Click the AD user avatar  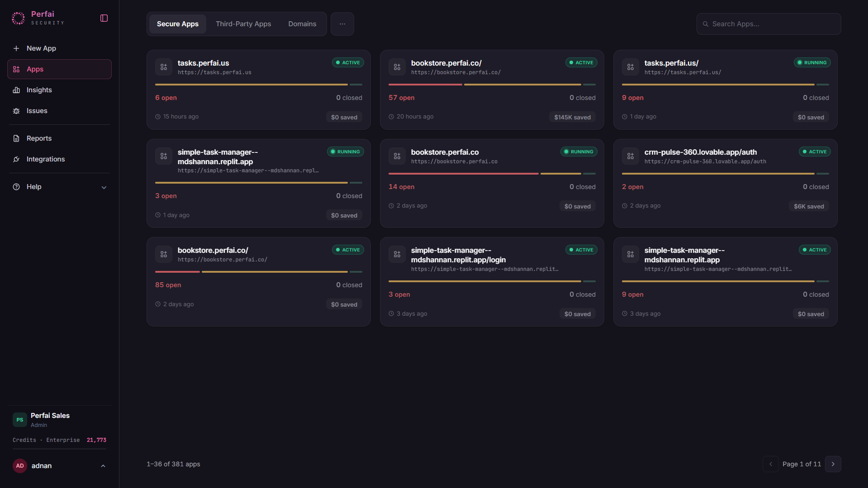pyautogui.click(x=20, y=466)
